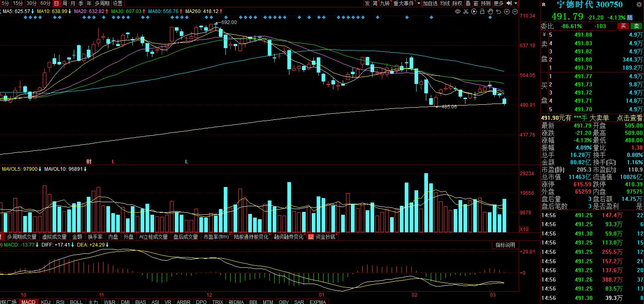Open the 指标说明 link
This screenshot has height=304, width=644.
505,245
